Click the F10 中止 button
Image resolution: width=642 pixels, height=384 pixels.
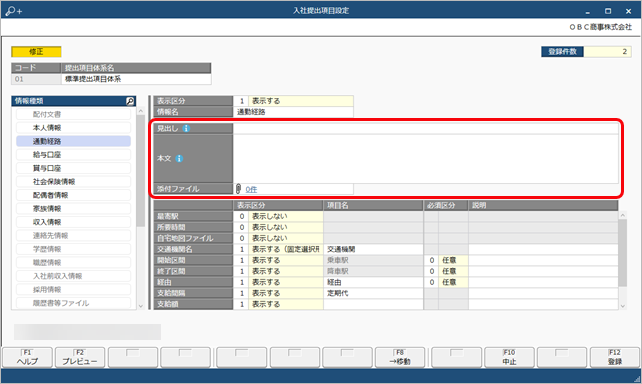[509, 357]
